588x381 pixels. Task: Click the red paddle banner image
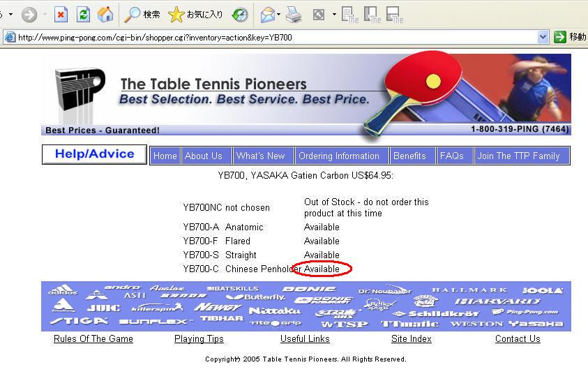pos(412,93)
